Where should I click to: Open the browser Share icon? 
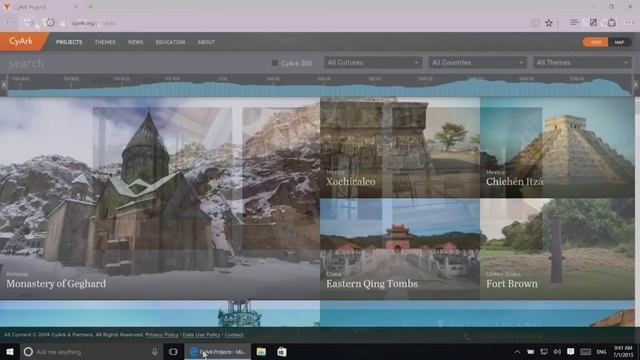611,23
